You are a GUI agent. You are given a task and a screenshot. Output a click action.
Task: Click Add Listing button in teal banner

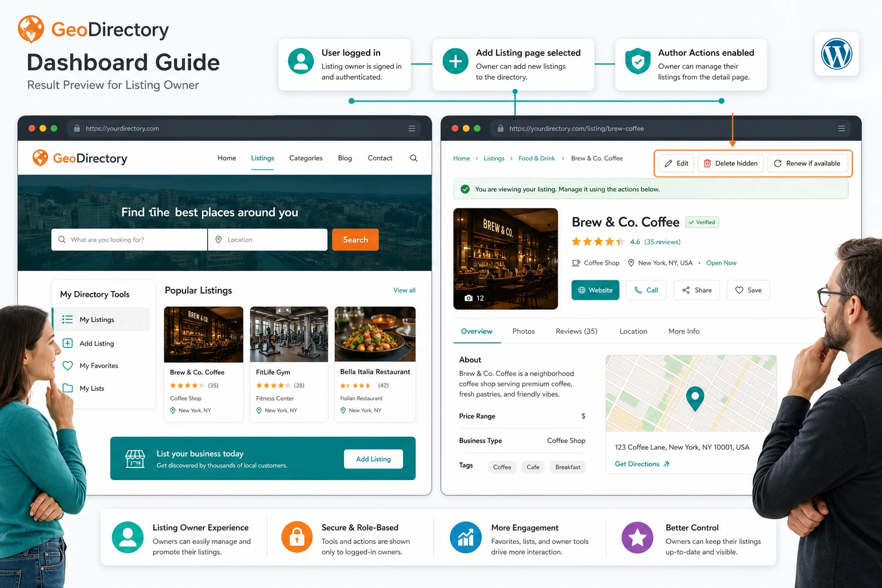[x=373, y=459]
